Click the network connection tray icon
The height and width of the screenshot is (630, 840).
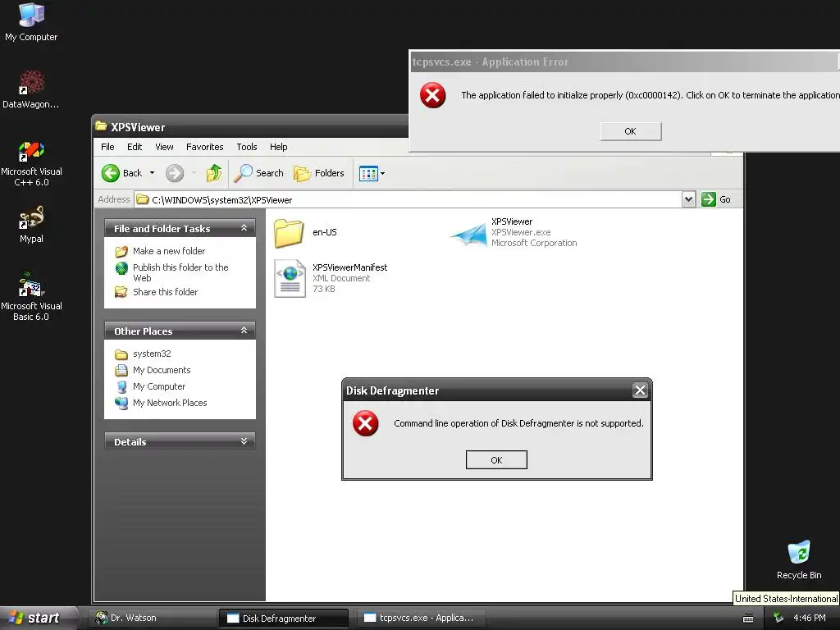[778, 618]
